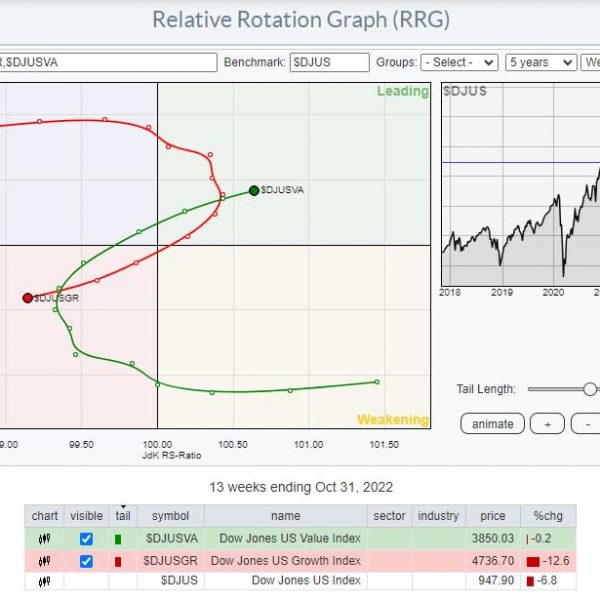This screenshot has height=600, width=600.
Task: Open the Groups select dropdown
Action: click(459, 62)
